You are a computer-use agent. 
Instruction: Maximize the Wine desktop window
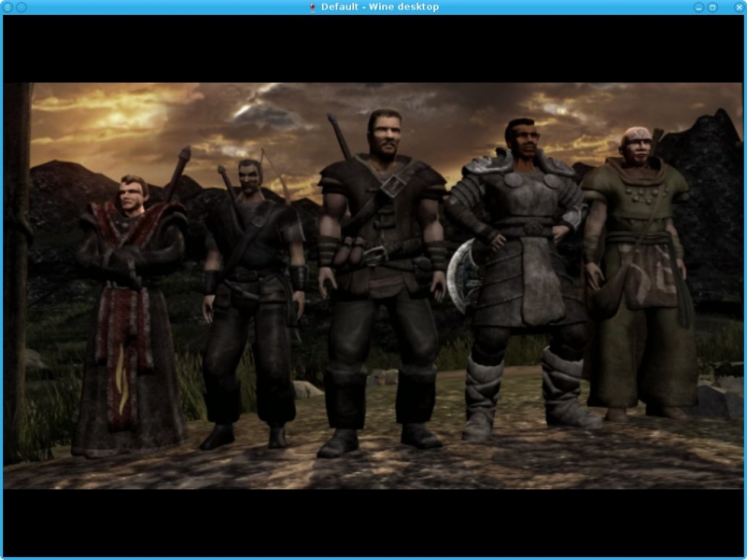(712, 7)
